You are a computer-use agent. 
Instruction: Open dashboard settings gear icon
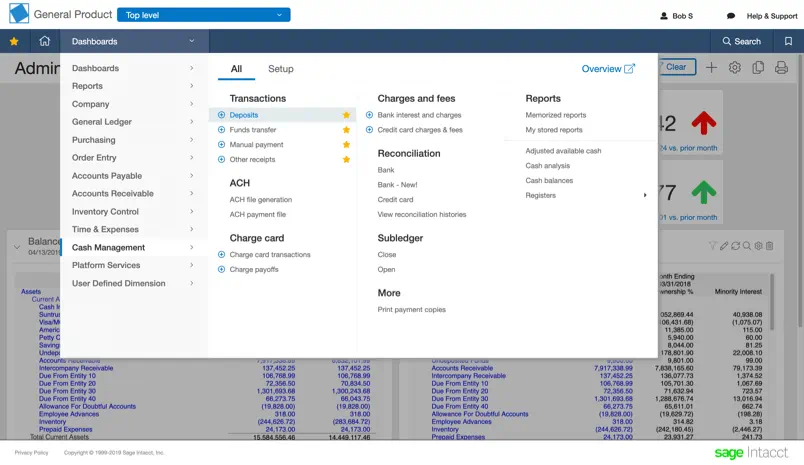pyautogui.click(x=735, y=68)
